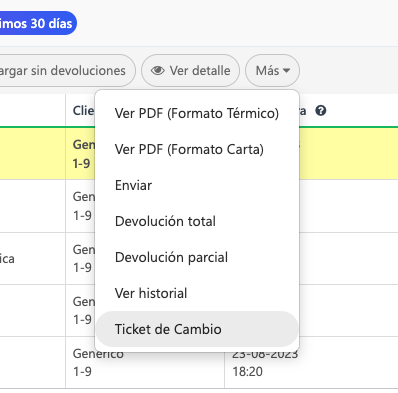Click the partly hidden 'sin devoluciones' button

click(67, 71)
